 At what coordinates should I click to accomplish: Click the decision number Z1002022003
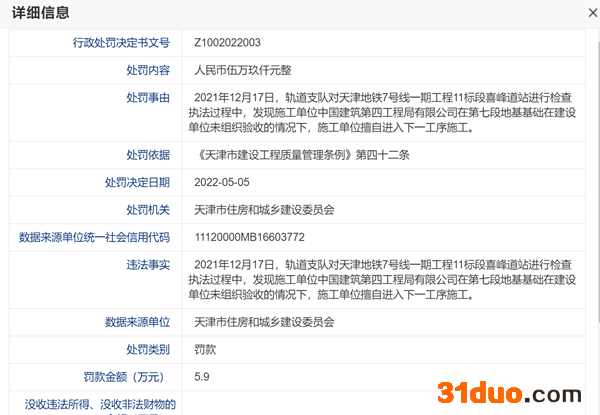click(227, 43)
